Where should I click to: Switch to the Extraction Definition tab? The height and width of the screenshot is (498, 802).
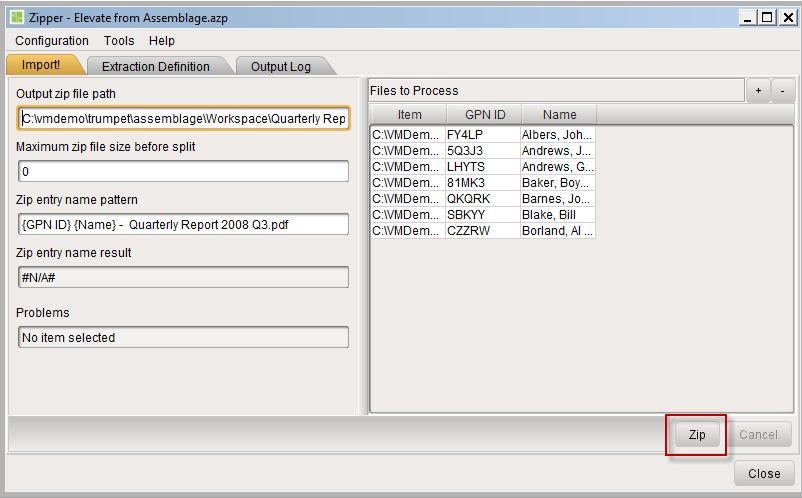pyautogui.click(x=155, y=66)
